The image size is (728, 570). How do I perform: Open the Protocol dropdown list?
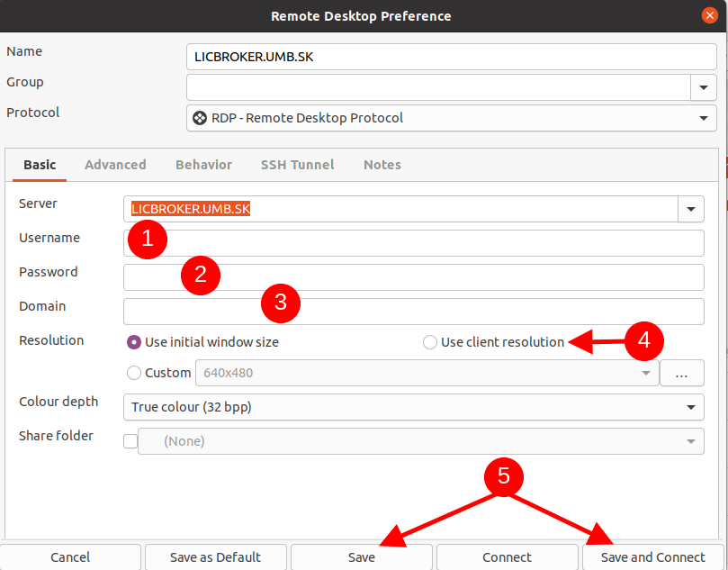(x=451, y=118)
